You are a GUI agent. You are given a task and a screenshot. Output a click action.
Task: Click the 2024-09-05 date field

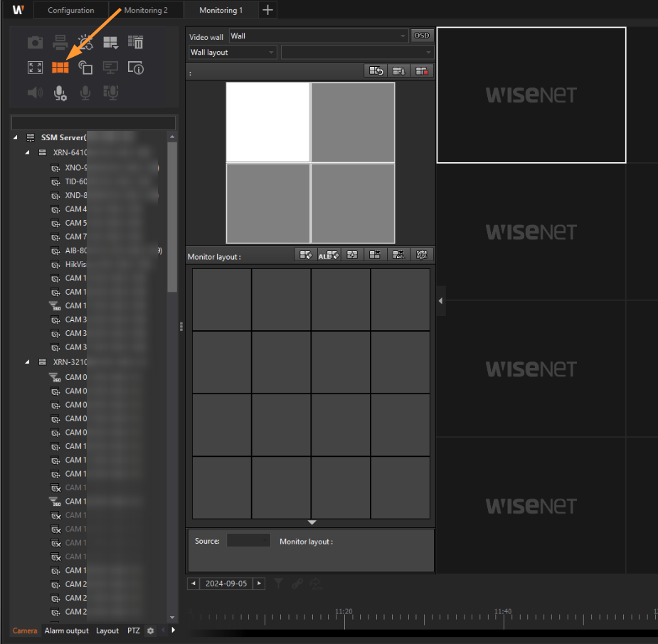[x=226, y=584]
